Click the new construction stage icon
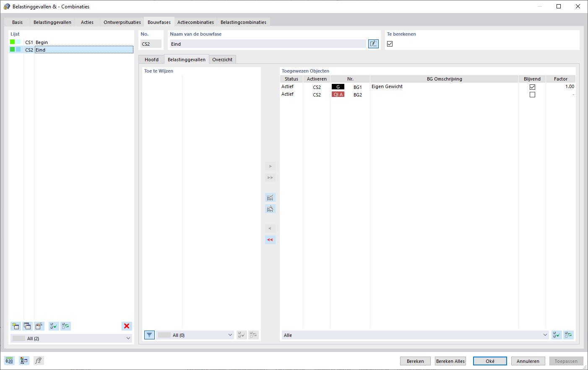The height and width of the screenshot is (370, 588). tap(16, 326)
